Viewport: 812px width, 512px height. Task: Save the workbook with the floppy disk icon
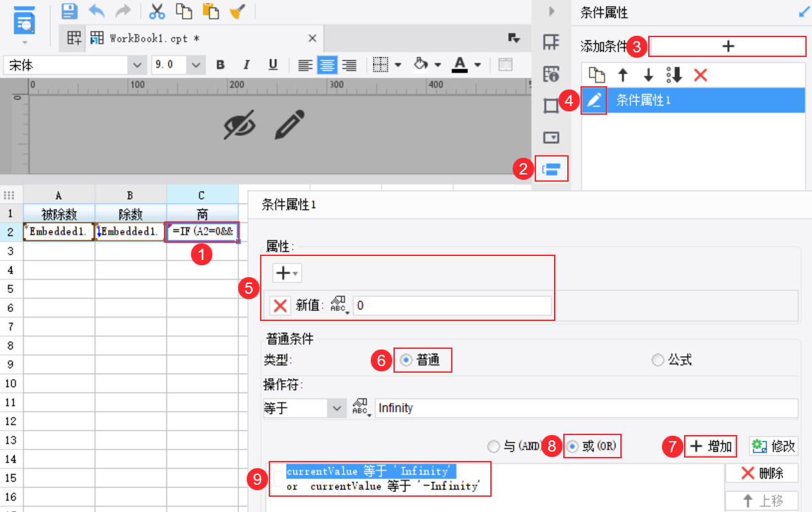pyautogui.click(x=70, y=11)
